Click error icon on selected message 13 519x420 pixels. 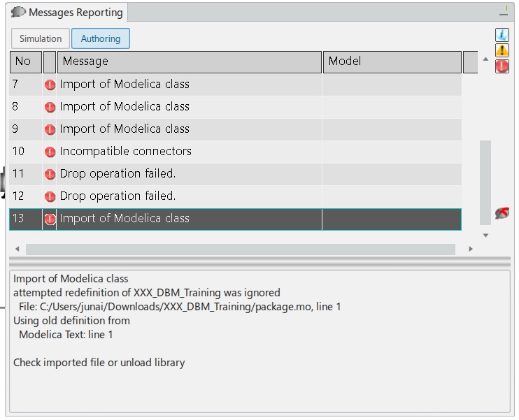click(50, 219)
